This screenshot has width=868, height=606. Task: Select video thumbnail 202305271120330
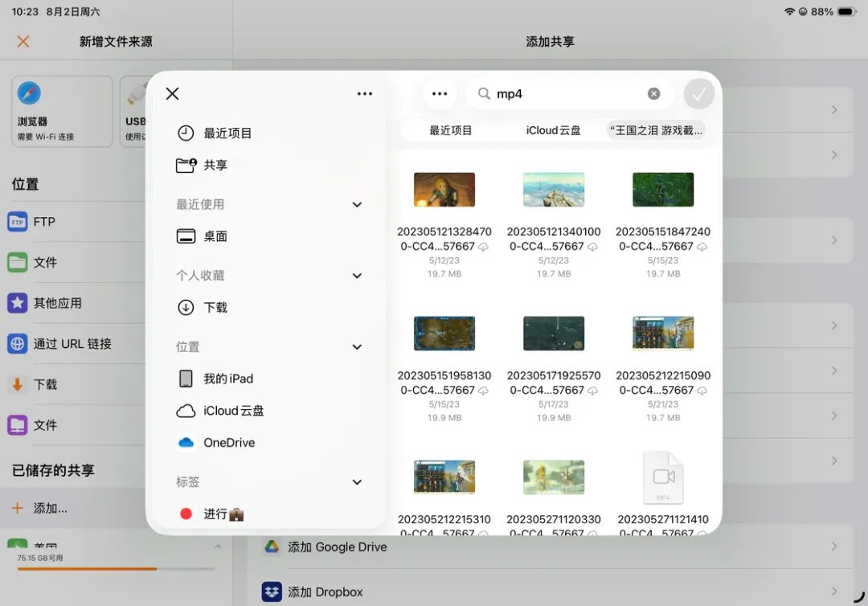[x=554, y=477]
